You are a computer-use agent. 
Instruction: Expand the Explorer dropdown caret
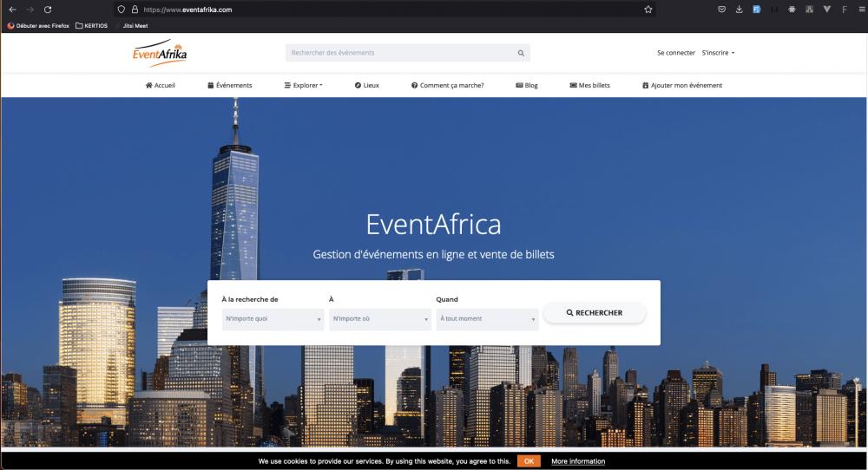321,85
